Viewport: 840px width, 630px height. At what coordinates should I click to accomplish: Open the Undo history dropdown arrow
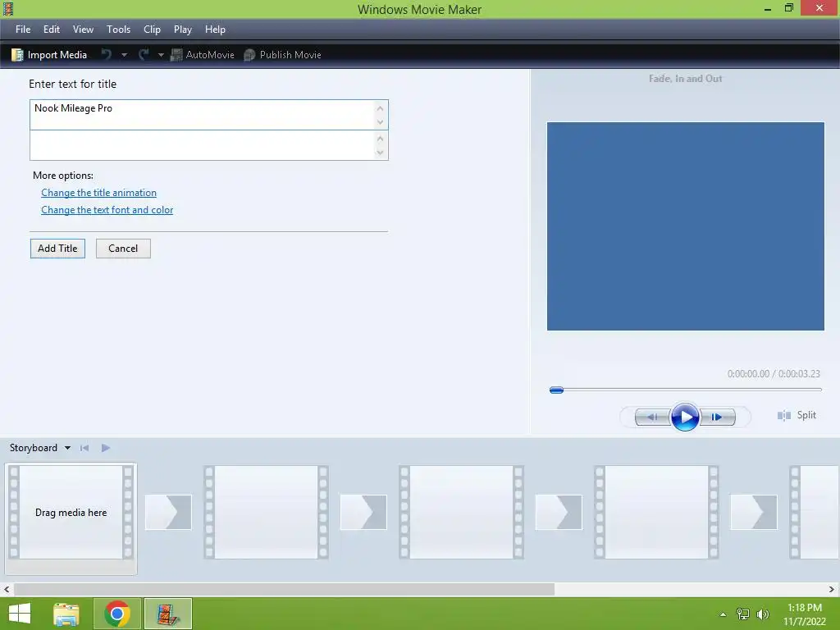coord(125,55)
